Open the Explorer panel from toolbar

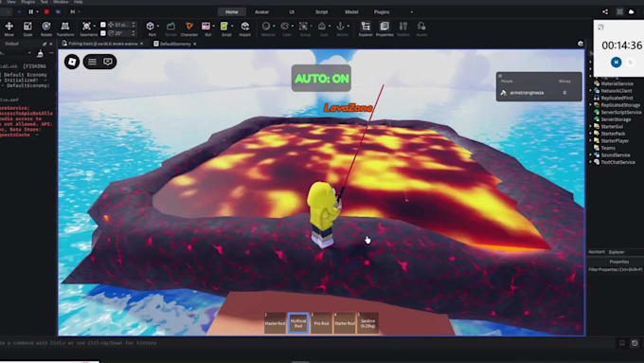click(366, 27)
